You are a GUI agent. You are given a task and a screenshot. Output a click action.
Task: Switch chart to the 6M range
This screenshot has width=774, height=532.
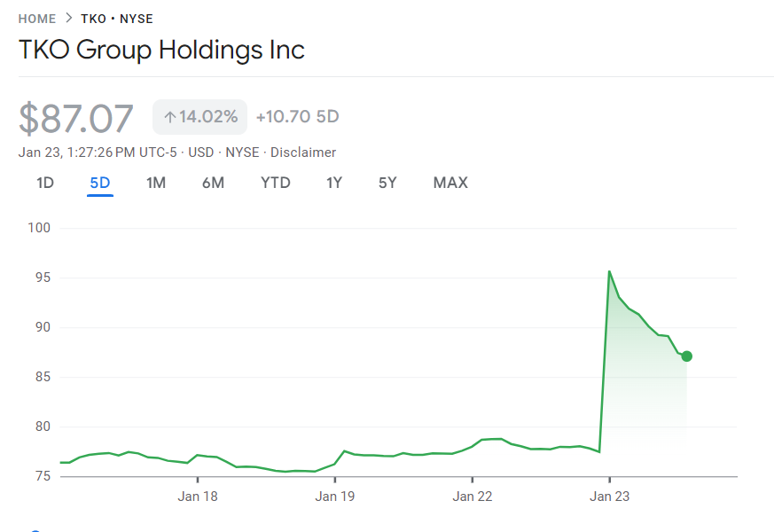click(213, 184)
